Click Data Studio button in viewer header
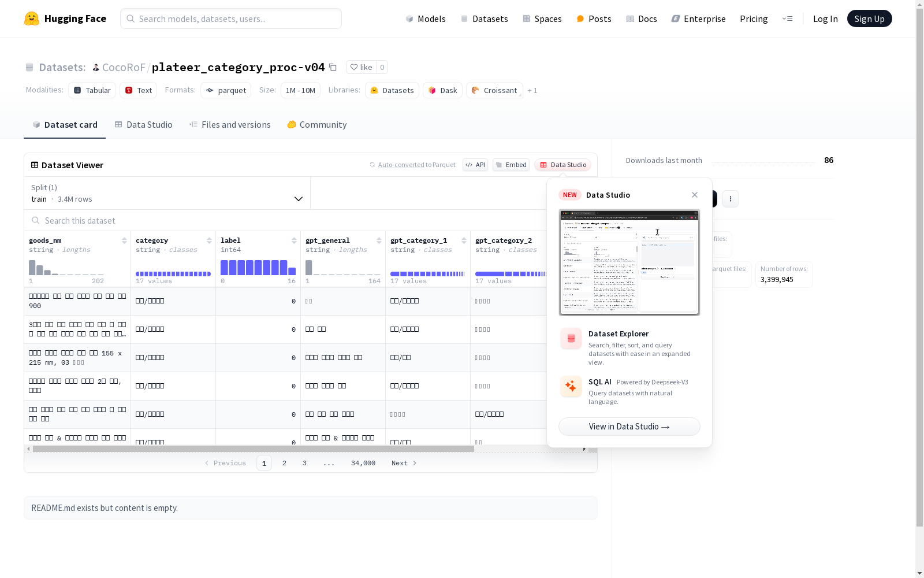Image resolution: width=924 pixels, height=578 pixels. point(562,165)
